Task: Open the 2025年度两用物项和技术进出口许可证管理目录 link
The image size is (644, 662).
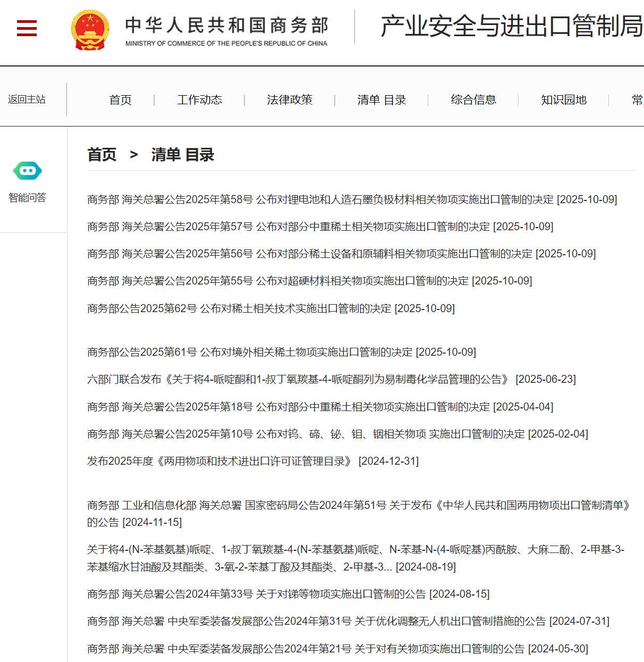Action: tap(252, 461)
